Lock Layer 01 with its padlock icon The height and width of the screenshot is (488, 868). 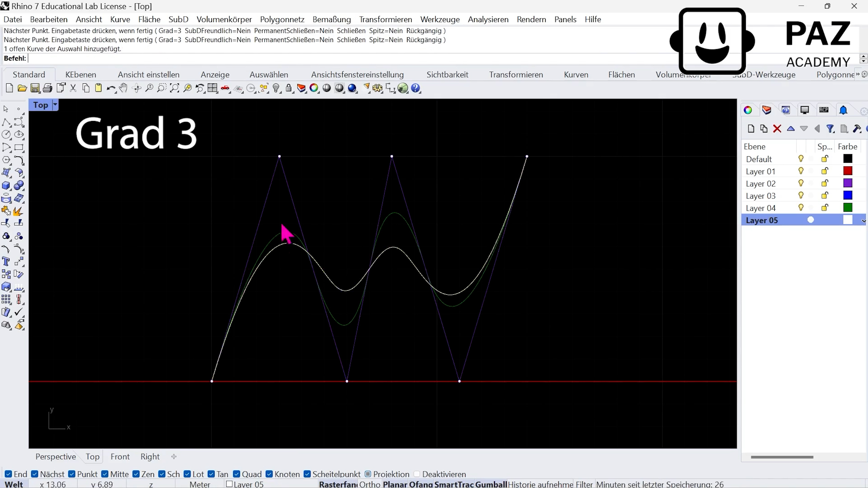(825, 171)
